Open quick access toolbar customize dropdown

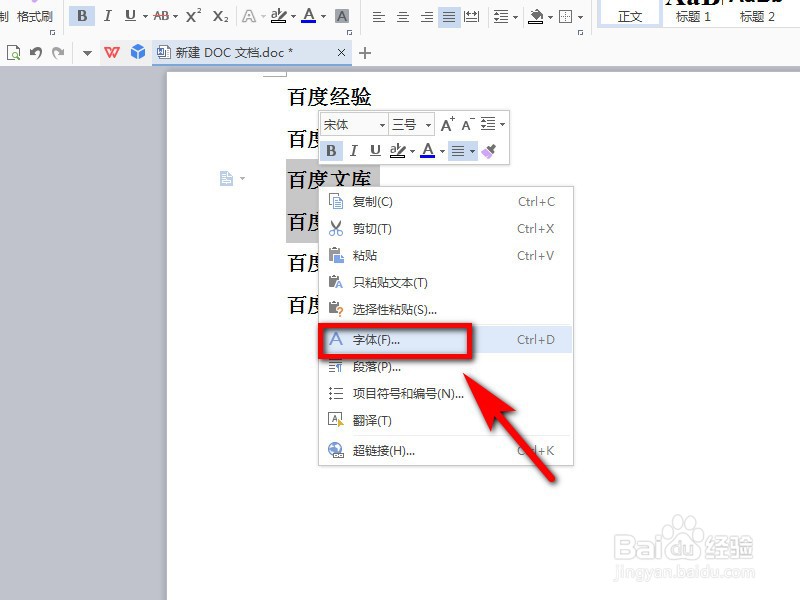(87, 53)
